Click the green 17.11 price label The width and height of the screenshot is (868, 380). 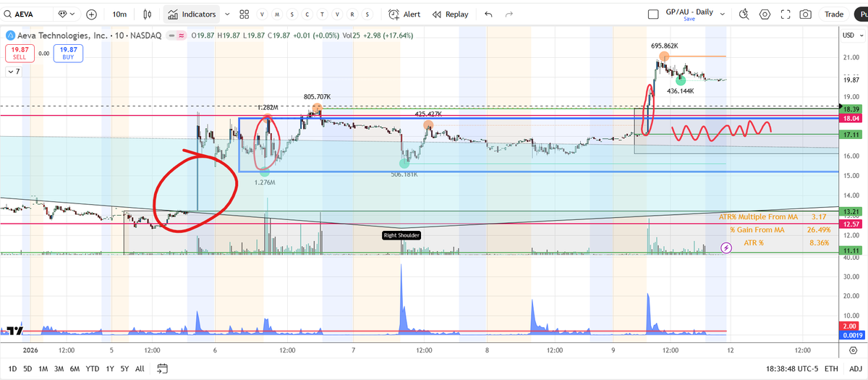click(x=850, y=135)
